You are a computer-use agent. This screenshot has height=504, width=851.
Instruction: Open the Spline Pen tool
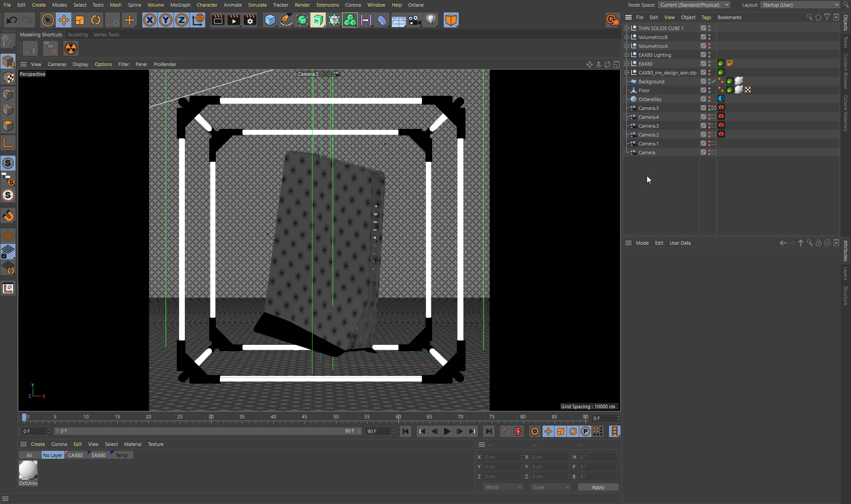click(x=286, y=20)
